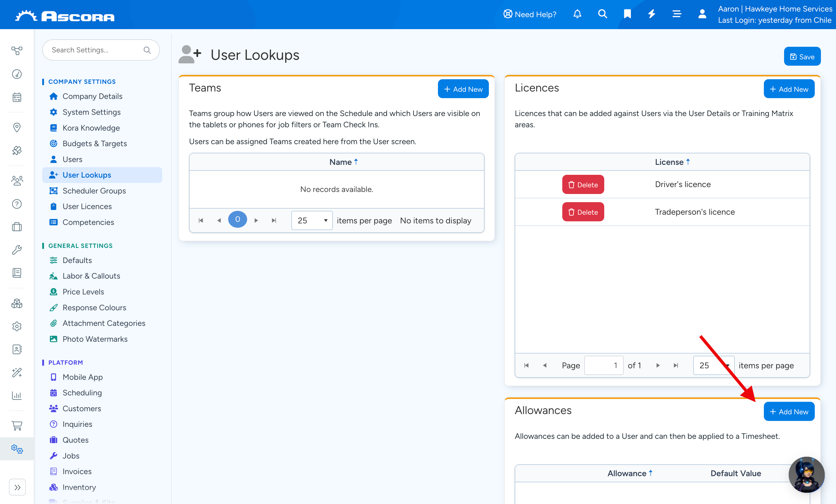
Task: Click the Licences page number input
Action: 603,365
